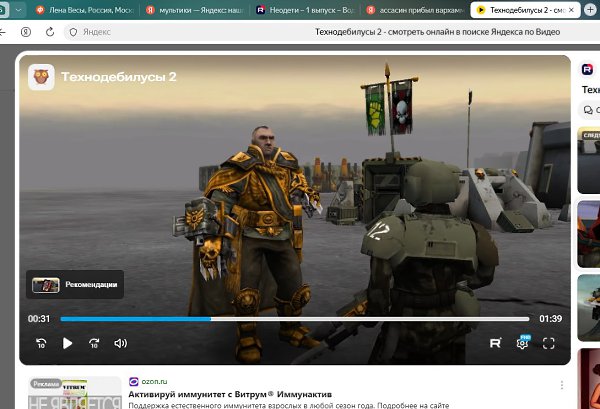Switch to the мультики tab
Viewport: 600px width, 409px height.
click(195, 10)
